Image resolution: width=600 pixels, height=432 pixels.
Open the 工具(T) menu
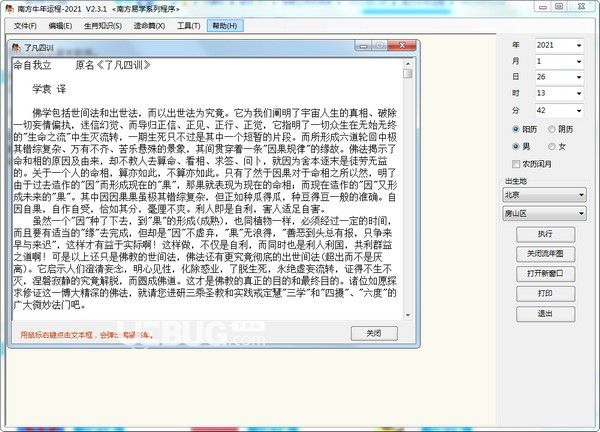click(188, 26)
